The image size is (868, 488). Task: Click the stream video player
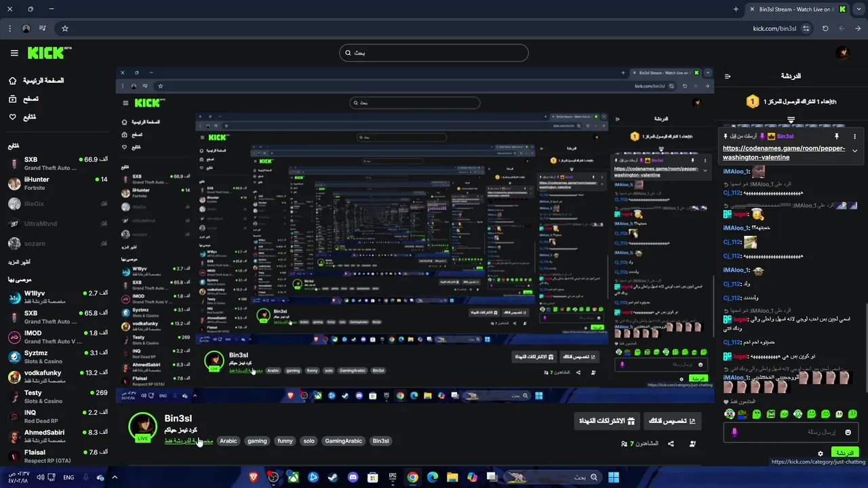[x=414, y=235]
